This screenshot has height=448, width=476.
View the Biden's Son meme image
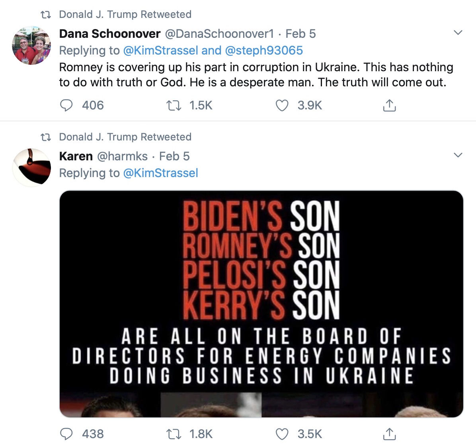[x=261, y=304]
